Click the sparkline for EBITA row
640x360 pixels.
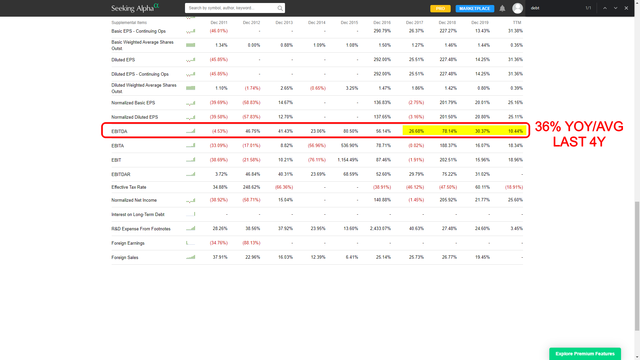pyautogui.click(x=191, y=145)
